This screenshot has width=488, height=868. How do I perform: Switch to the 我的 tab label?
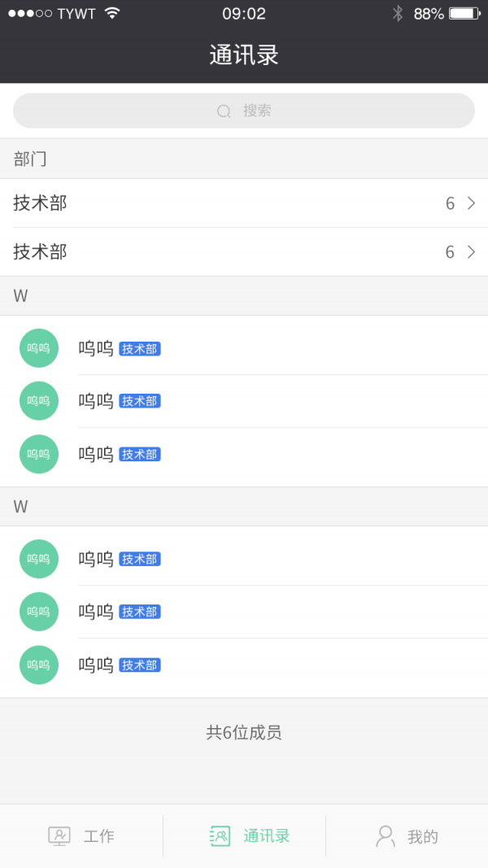(423, 836)
